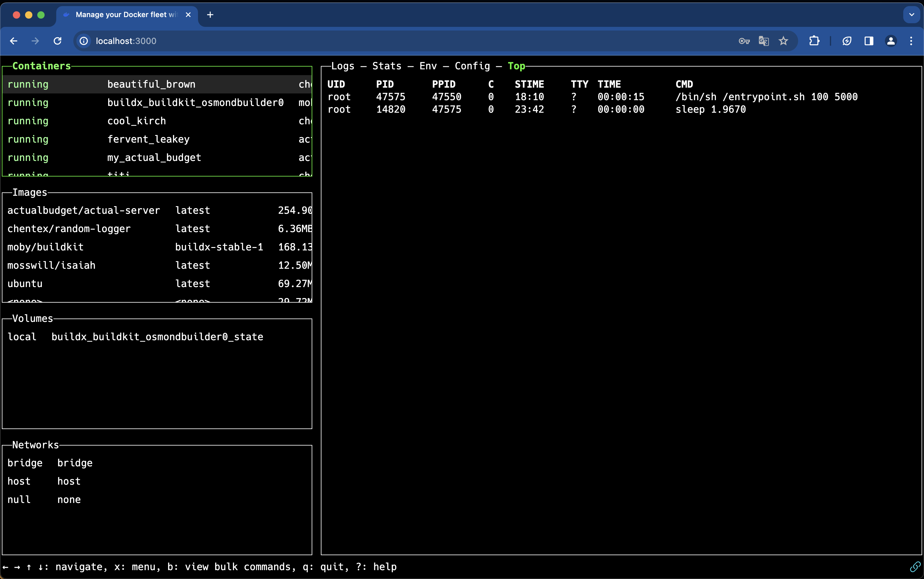Open the password key icon
The width and height of the screenshot is (924, 579).
[x=743, y=41]
